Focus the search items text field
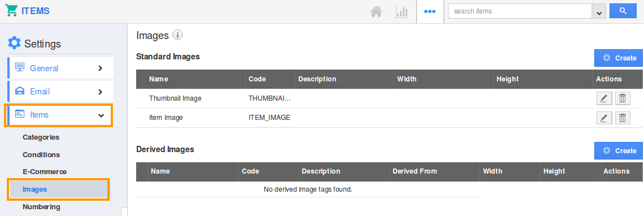Image resolution: width=644 pixels, height=216 pixels. pos(520,11)
